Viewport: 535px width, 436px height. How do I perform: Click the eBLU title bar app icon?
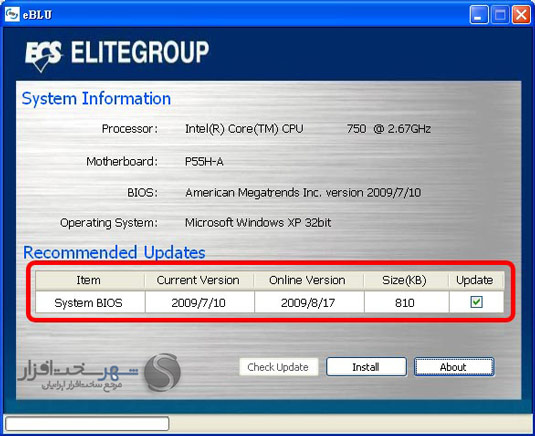click(x=12, y=14)
